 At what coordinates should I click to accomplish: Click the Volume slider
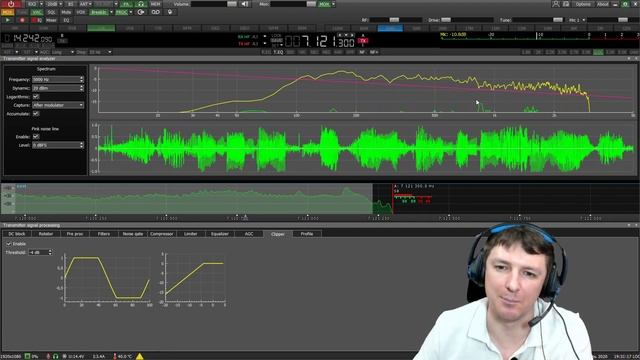click(x=214, y=4)
